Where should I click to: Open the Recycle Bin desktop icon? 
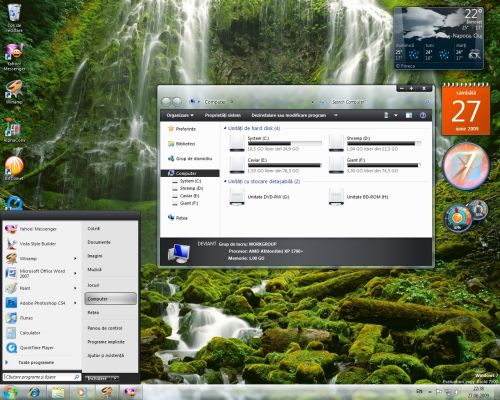14,17
